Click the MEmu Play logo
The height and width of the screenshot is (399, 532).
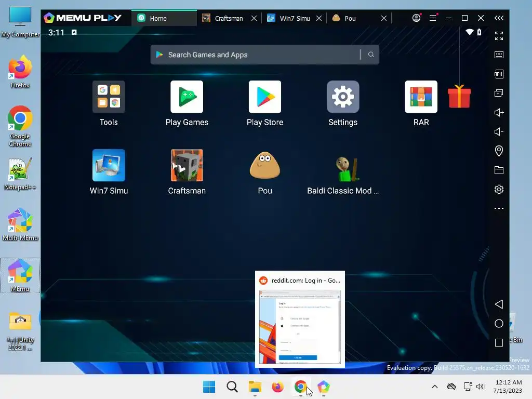click(x=83, y=18)
